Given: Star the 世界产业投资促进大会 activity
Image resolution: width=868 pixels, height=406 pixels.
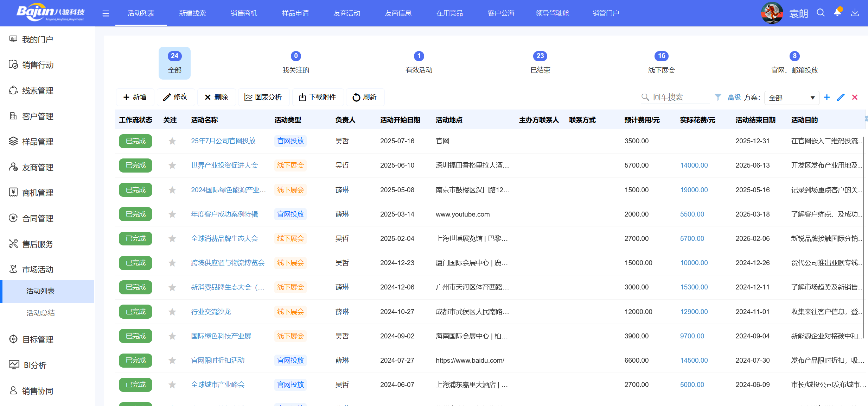Looking at the screenshot, I should 172,165.
